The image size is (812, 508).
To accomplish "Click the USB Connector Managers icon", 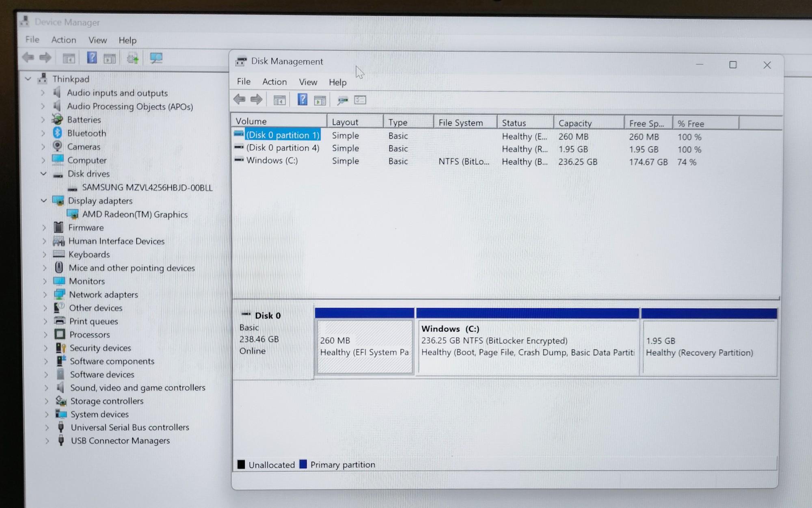I will coord(61,441).
